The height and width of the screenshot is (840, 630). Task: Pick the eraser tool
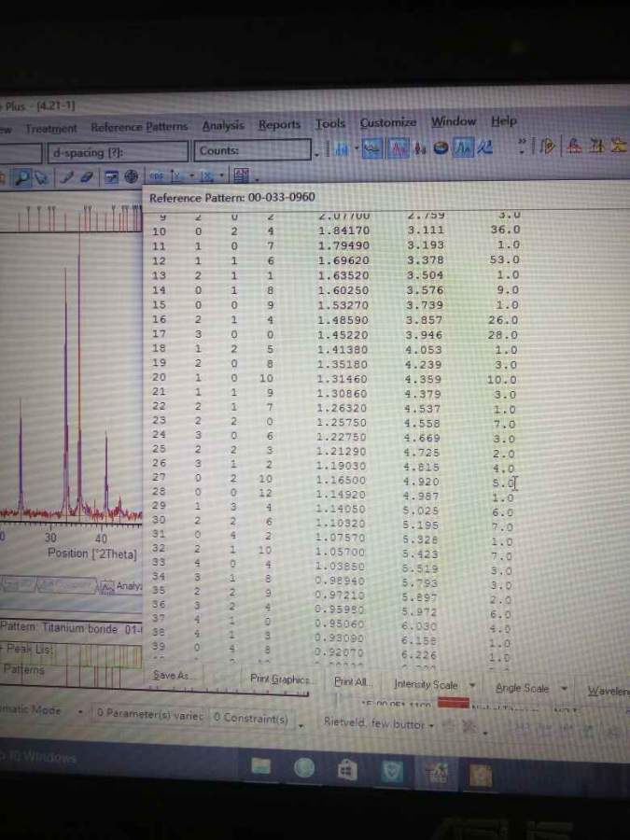point(87,176)
